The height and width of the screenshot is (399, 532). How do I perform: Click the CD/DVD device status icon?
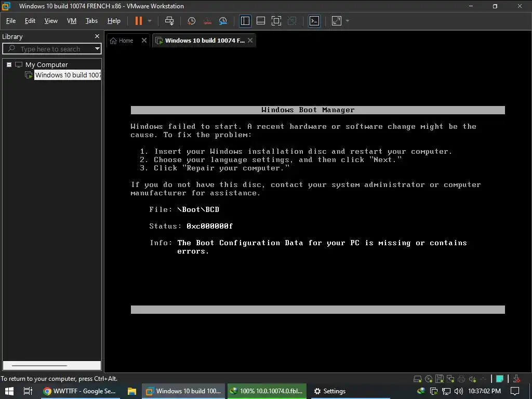pyautogui.click(x=429, y=379)
